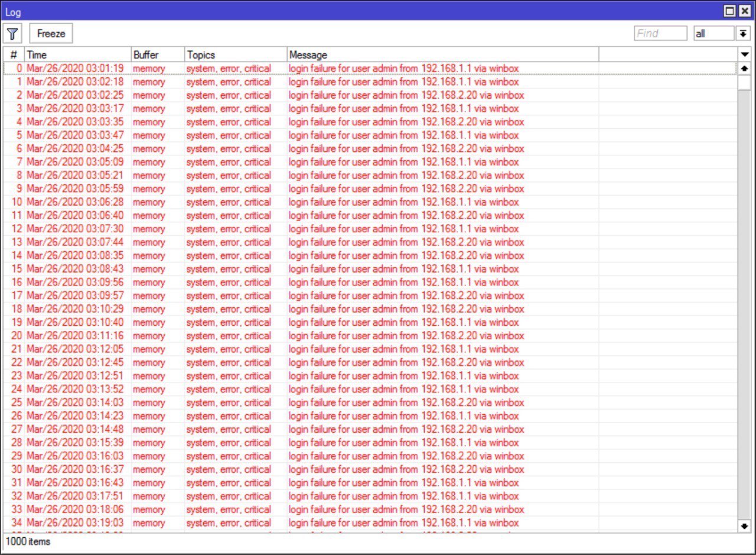Select log entry at 03:14:23
The image size is (756, 555).
click(370, 416)
